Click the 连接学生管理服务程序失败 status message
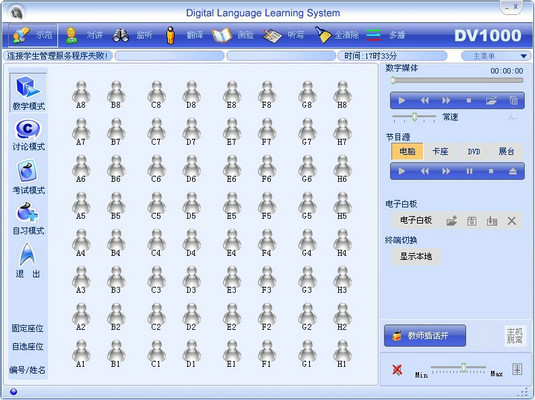535x400 pixels. (x=58, y=56)
